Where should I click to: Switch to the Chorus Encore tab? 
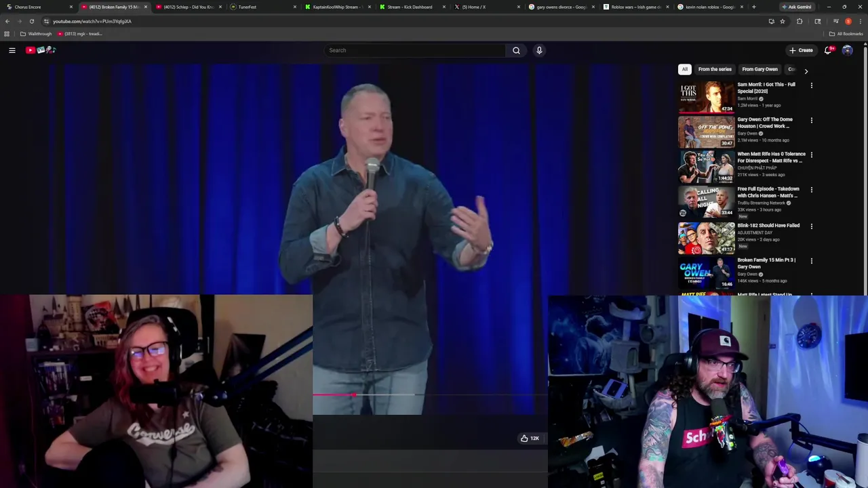pos(38,7)
